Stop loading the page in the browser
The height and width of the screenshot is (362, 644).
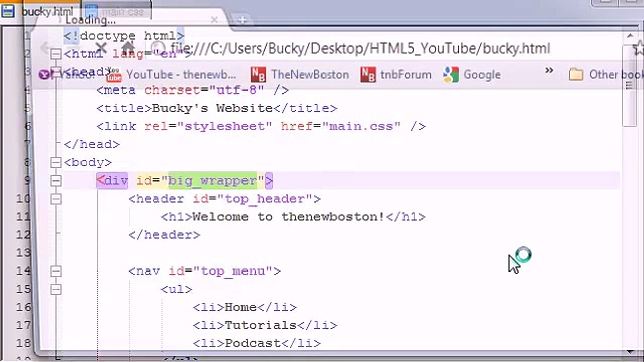point(101,48)
